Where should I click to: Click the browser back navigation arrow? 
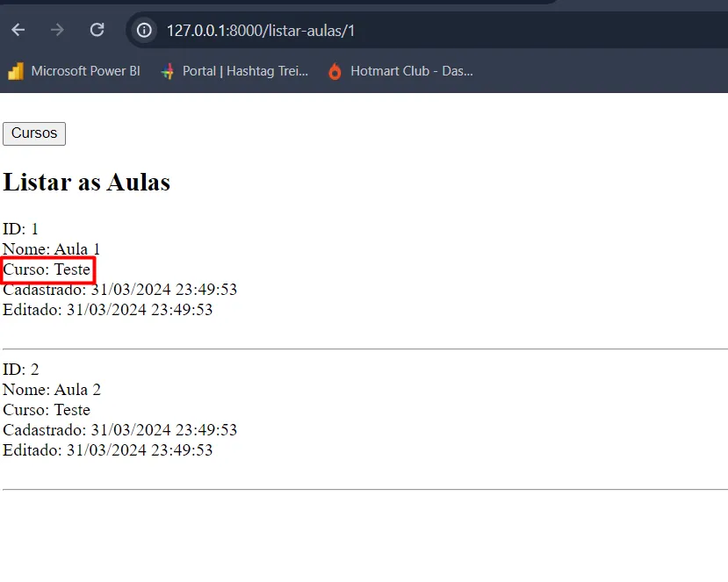click(18, 29)
